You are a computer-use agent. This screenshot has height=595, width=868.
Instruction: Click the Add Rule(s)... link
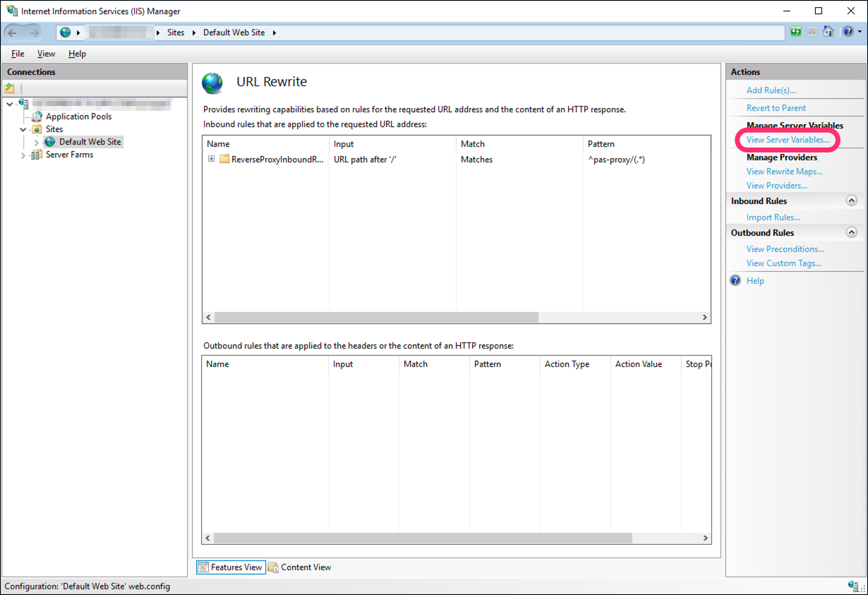click(x=771, y=90)
